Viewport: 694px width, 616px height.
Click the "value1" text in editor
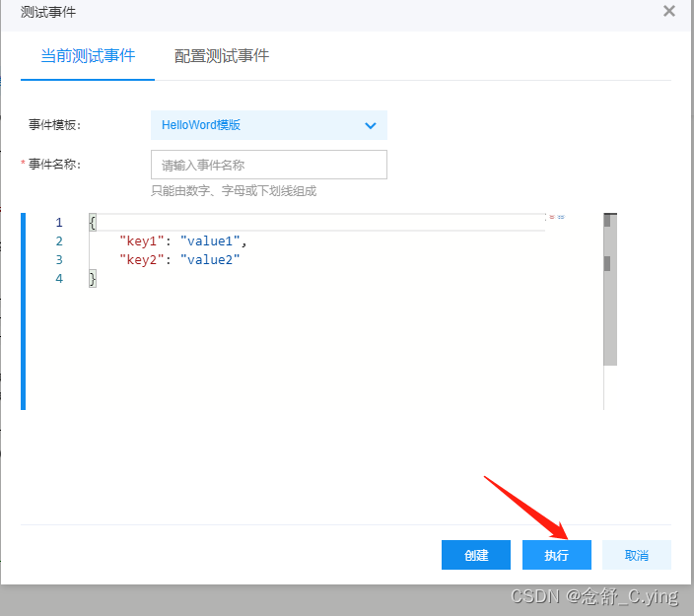(x=210, y=241)
